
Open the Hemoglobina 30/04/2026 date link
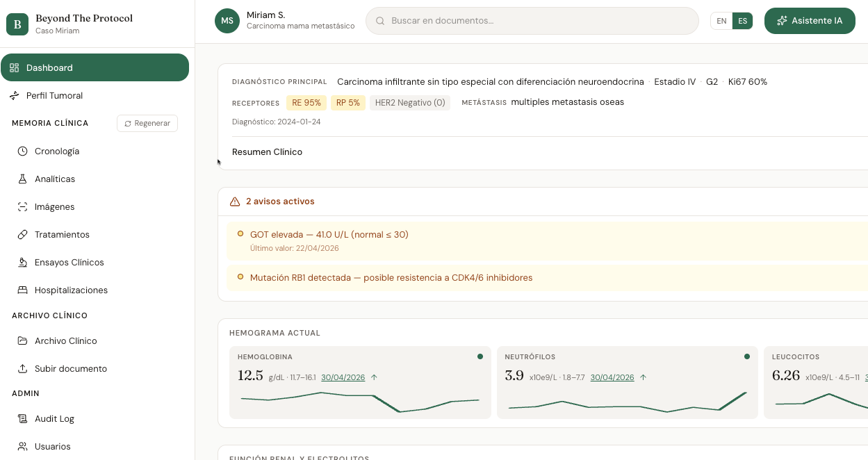point(343,377)
